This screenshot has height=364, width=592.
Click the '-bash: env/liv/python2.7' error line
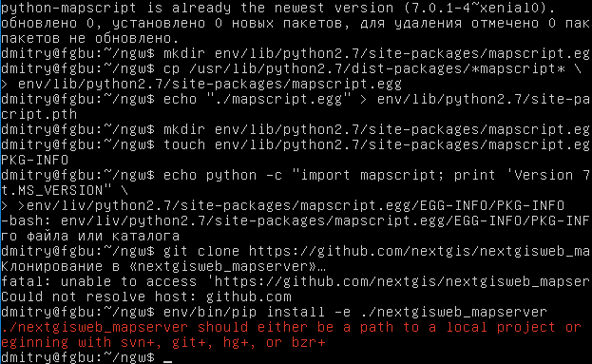point(296,220)
